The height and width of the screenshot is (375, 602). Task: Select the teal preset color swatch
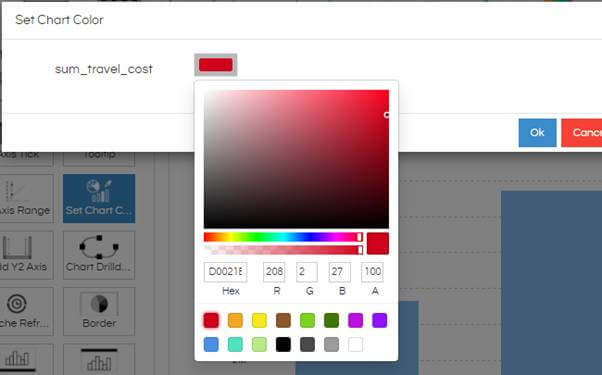pyautogui.click(x=235, y=345)
